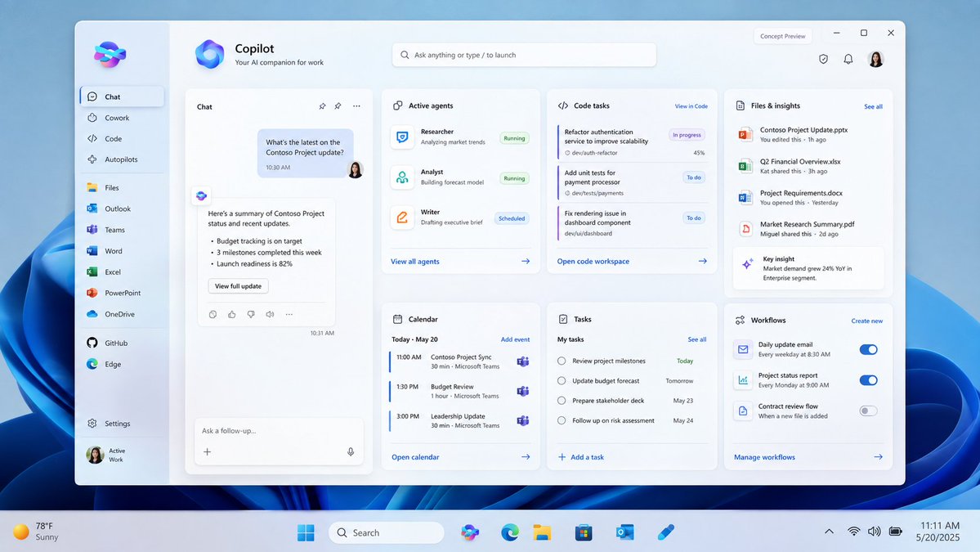
Task: Turn off the Daily update email workflow
Action: (x=868, y=349)
